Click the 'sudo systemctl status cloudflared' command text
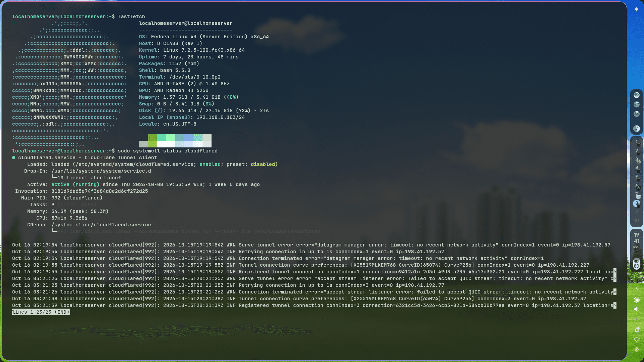 pyautogui.click(x=168, y=151)
